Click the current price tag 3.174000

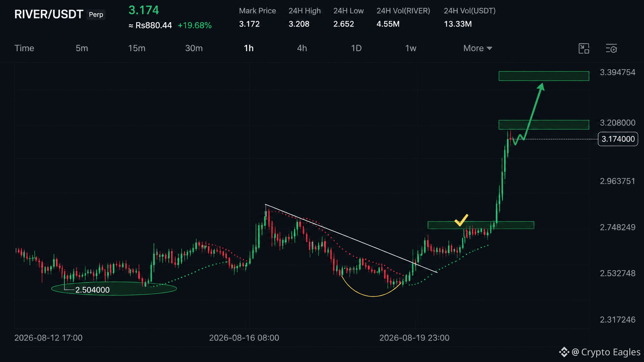(618, 139)
